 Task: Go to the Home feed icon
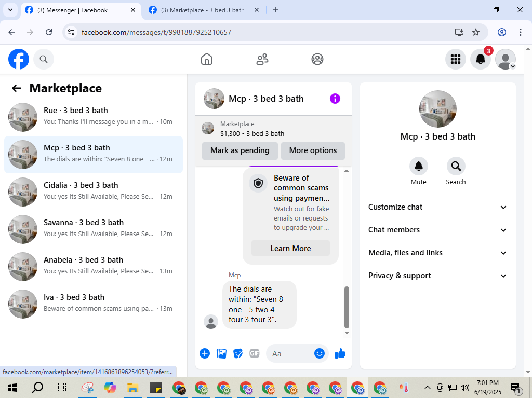pyautogui.click(x=207, y=59)
